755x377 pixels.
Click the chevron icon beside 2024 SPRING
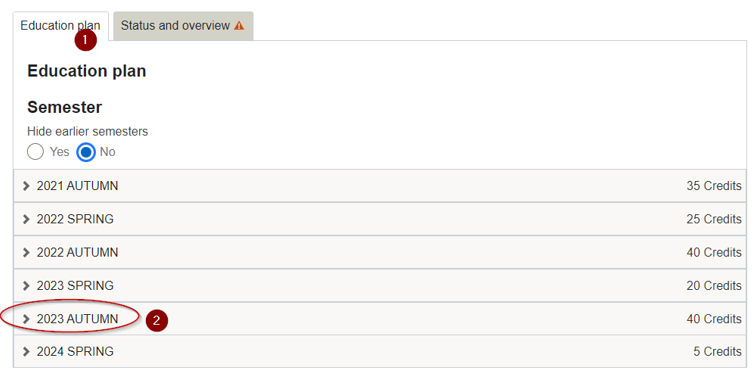click(x=26, y=351)
